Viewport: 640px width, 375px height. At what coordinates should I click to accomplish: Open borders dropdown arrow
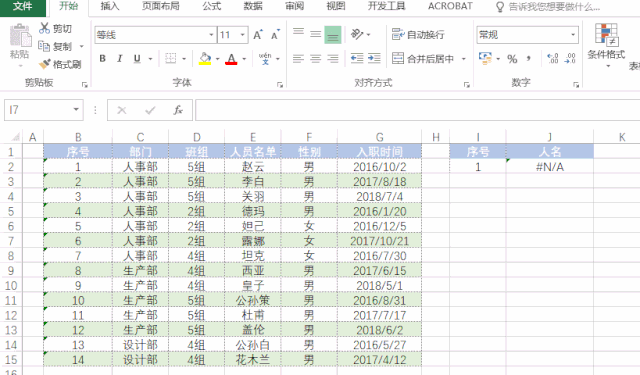[184, 59]
